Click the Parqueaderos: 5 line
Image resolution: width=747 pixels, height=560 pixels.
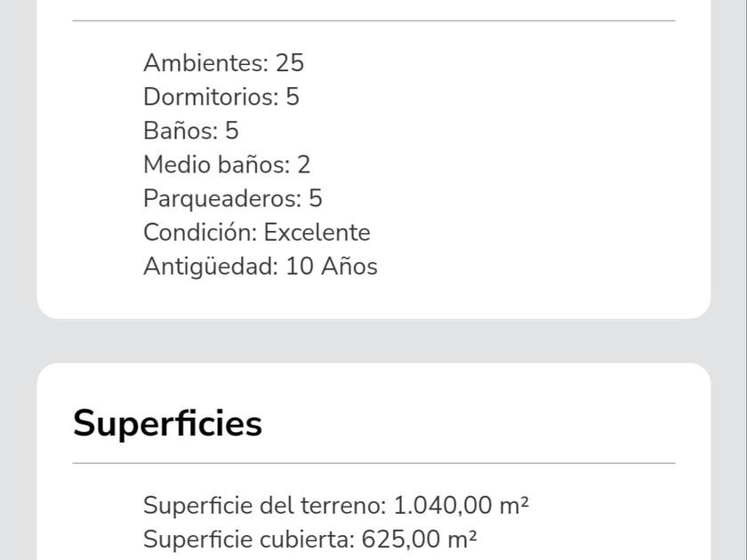233,198
